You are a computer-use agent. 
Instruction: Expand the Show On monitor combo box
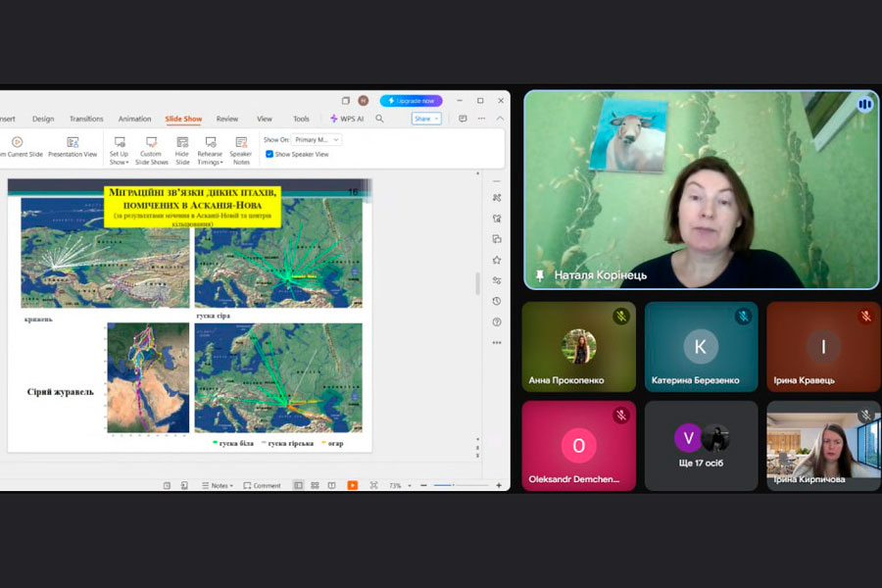tap(317, 139)
